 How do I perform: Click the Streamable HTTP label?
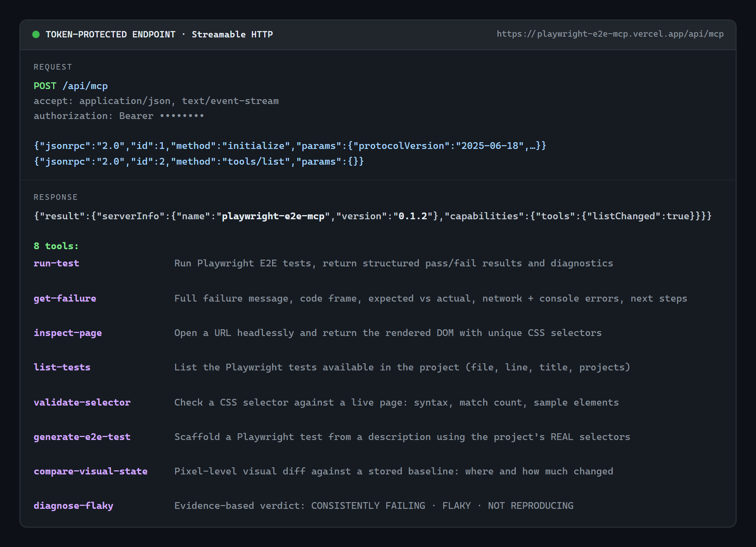pyautogui.click(x=232, y=34)
